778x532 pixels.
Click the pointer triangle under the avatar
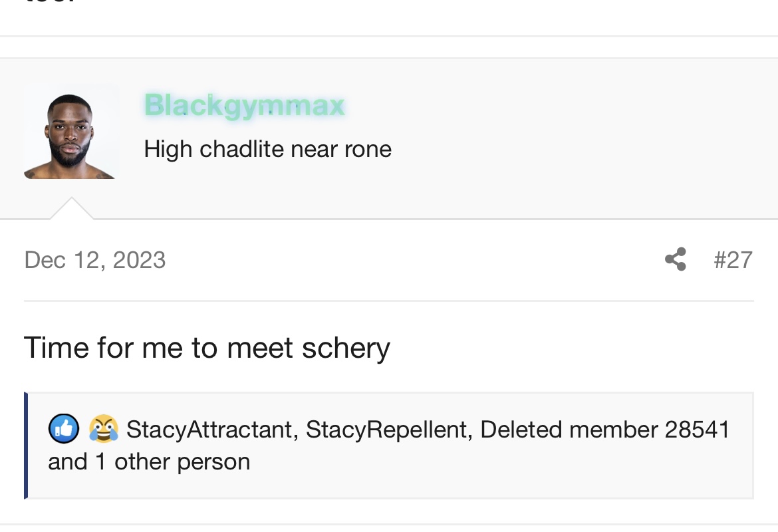(x=71, y=208)
